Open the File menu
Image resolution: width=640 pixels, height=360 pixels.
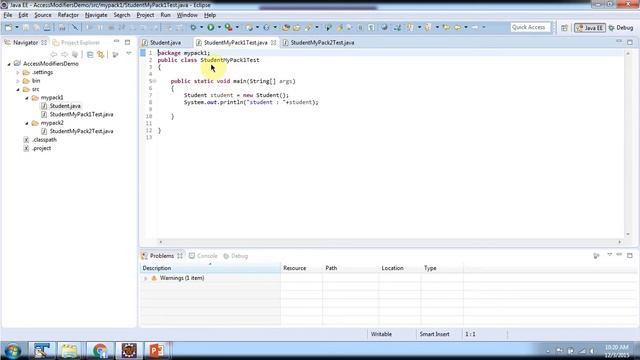coord(8,15)
